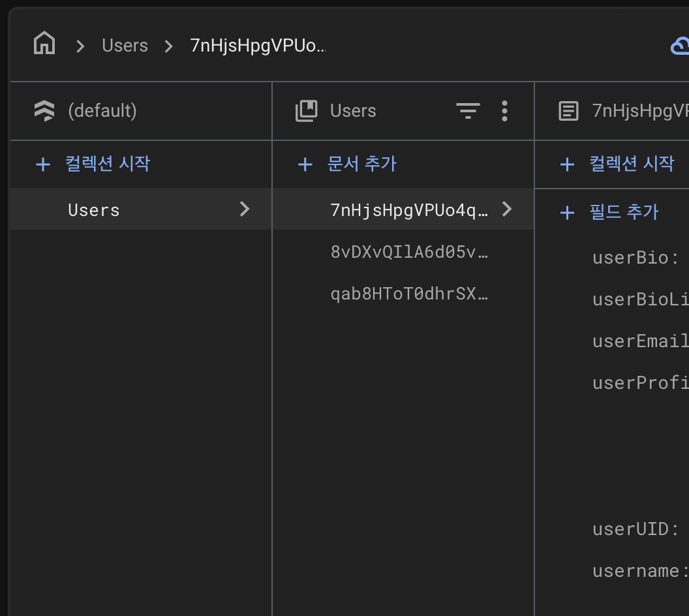Open the three-dot menu for Users collection
This screenshot has width=689, height=616.
tap(504, 111)
